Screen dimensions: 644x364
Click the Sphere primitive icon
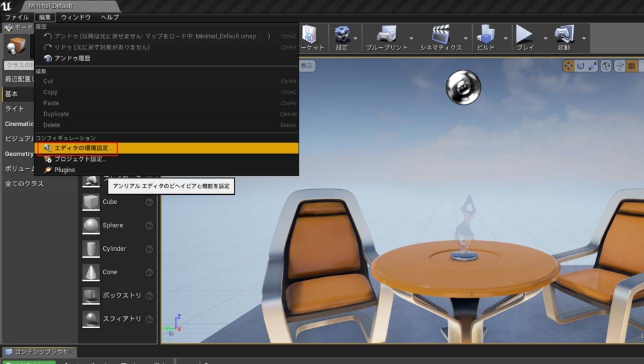point(91,225)
